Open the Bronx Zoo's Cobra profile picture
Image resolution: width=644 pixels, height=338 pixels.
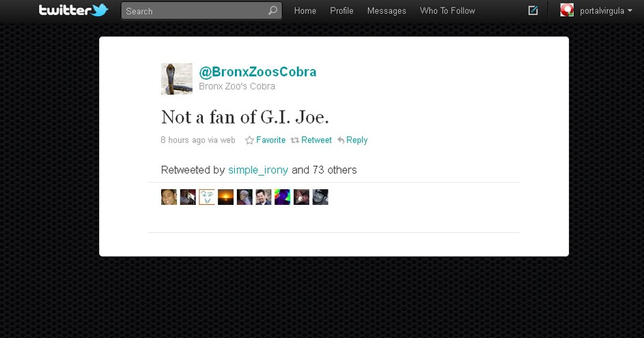177,79
